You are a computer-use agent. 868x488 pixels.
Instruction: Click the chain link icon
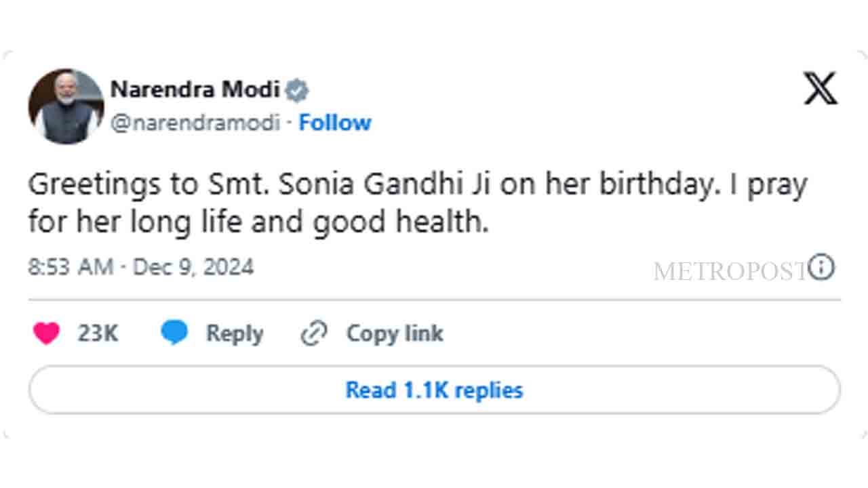click(314, 333)
